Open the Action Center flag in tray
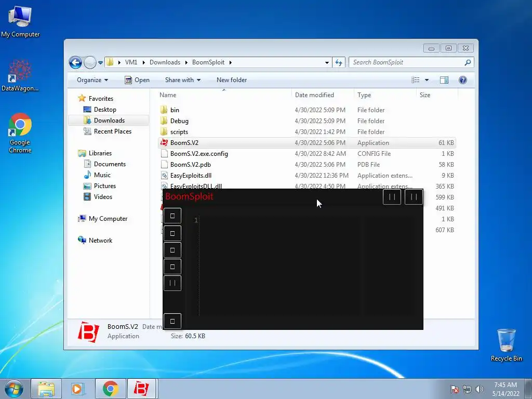This screenshot has width=532, height=399. [454, 389]
